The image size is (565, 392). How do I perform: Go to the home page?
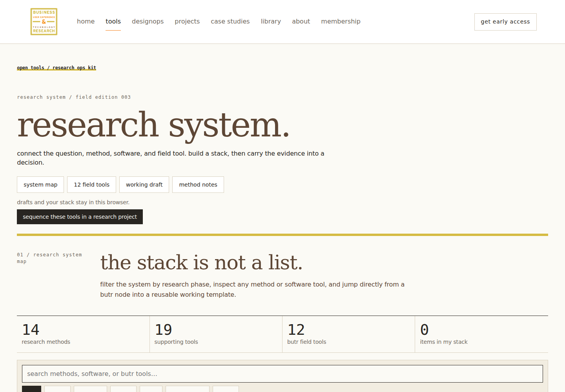click(86, 21)
